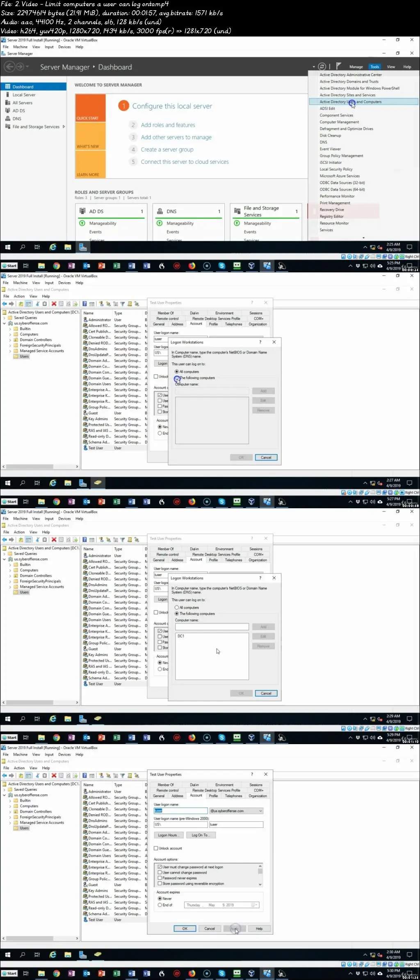
Task: Expand File and Storage Services arrow
Action: [x=64, y=127]
